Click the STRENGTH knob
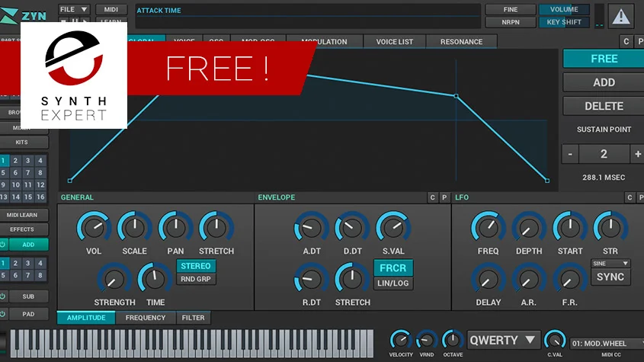Image resolution: width=644 pixels, height=362 pixels. 114,279
